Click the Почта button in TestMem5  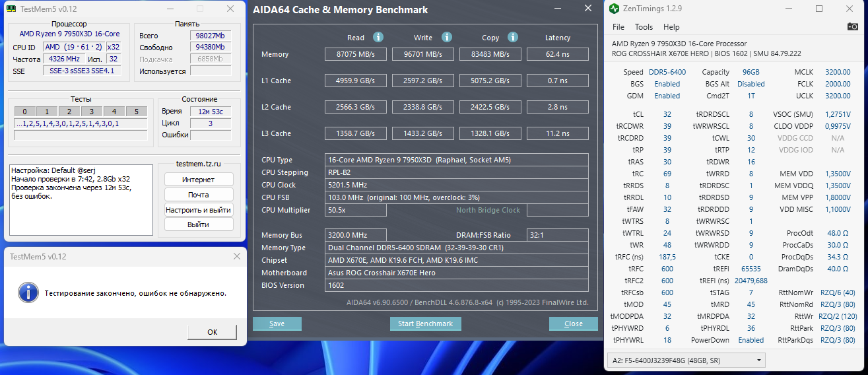pyautogui.click(x=199, y=195)
